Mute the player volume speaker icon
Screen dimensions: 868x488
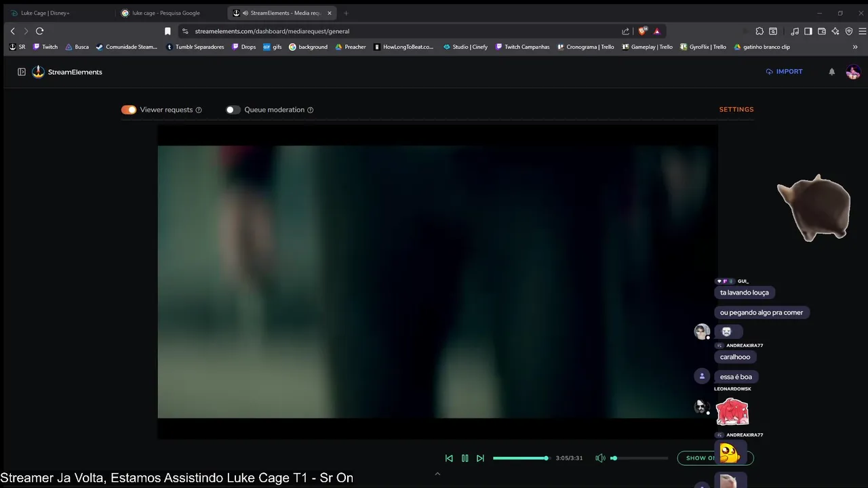[600, 458]
